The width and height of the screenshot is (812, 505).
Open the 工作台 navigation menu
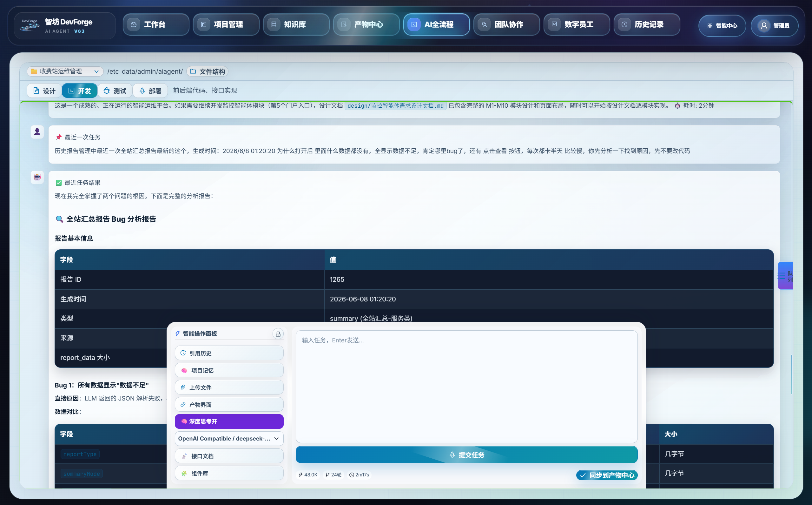156,24
